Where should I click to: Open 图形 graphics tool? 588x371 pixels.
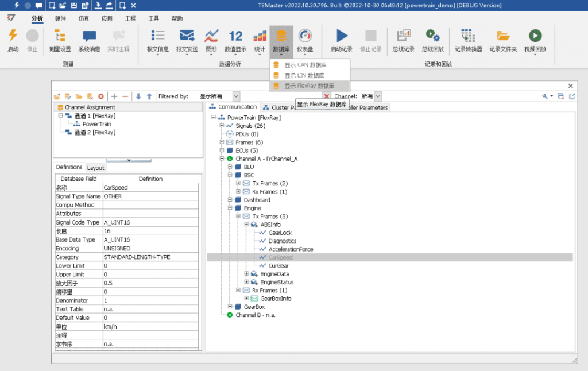pos(211,41)
